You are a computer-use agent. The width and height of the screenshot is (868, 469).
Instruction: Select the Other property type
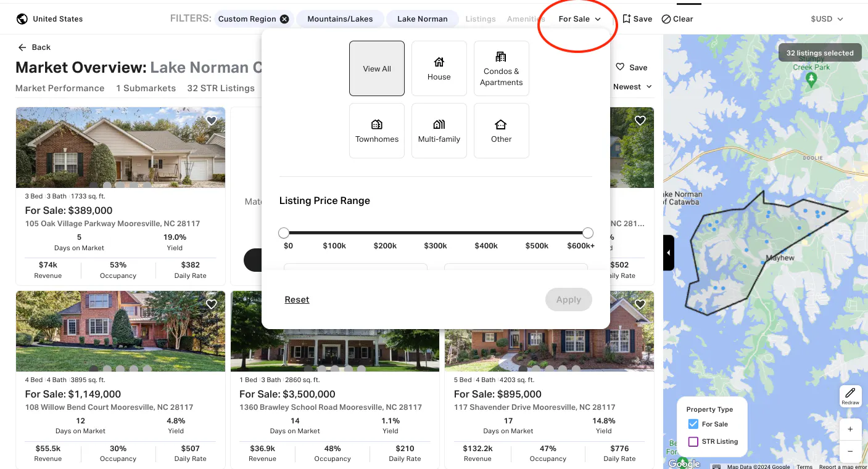coord(502,131)
